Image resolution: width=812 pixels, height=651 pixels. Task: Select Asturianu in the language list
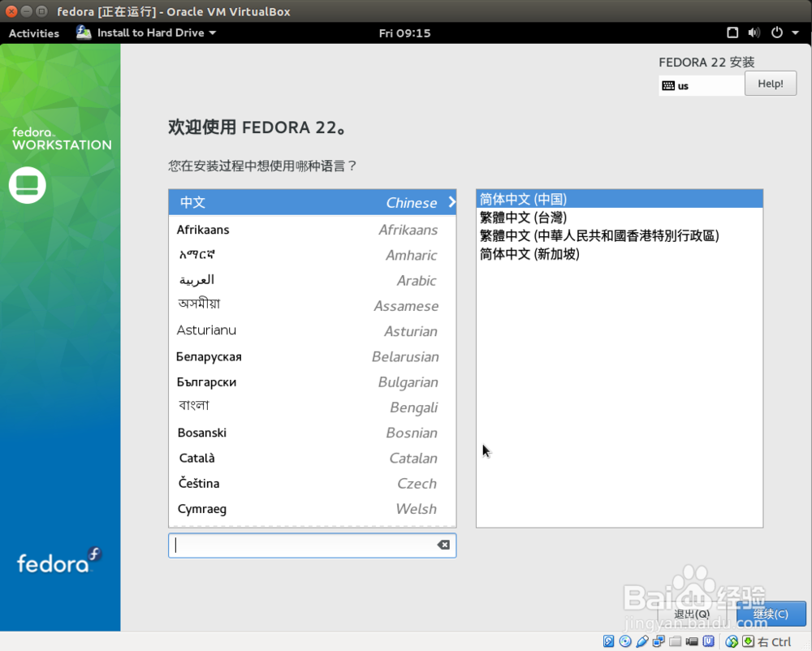(x=313, y=331)
